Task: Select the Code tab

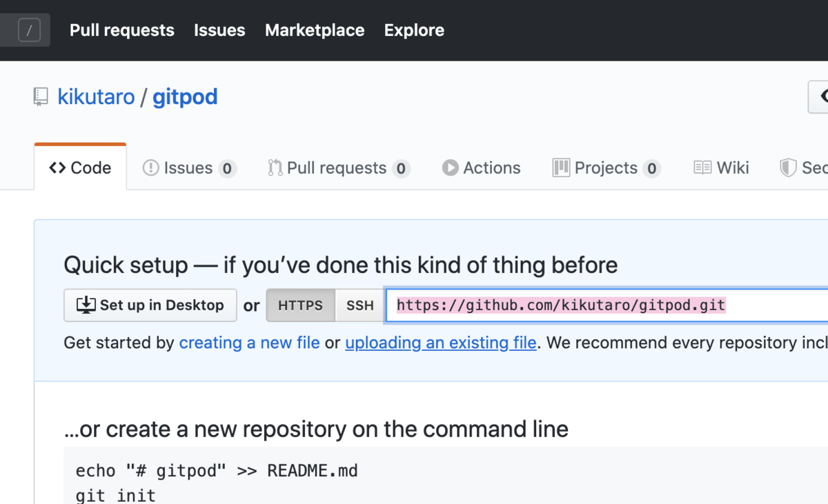Action: point(80,168)
